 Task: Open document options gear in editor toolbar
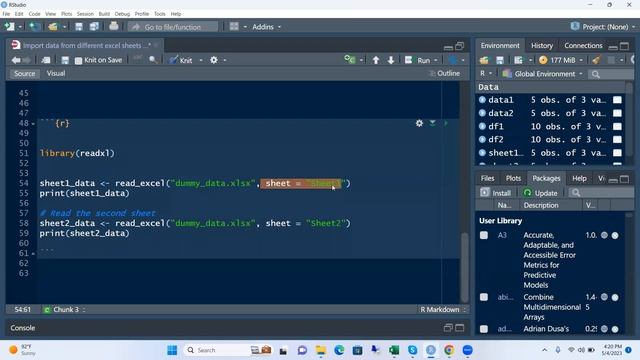pyautogui.click(x=213, y=60)
